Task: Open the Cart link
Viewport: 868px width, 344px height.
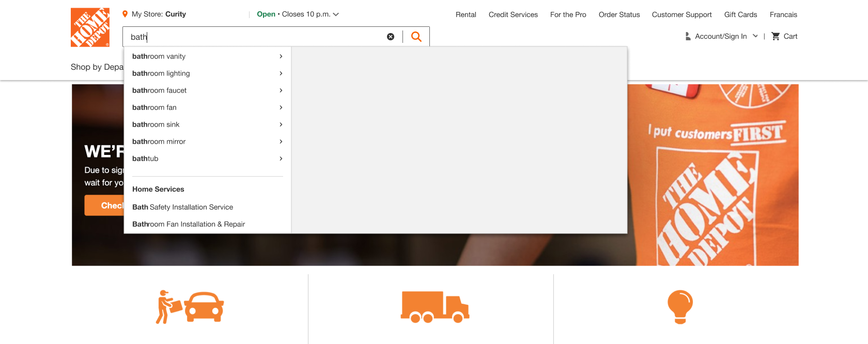Action: tap(791, 36)
